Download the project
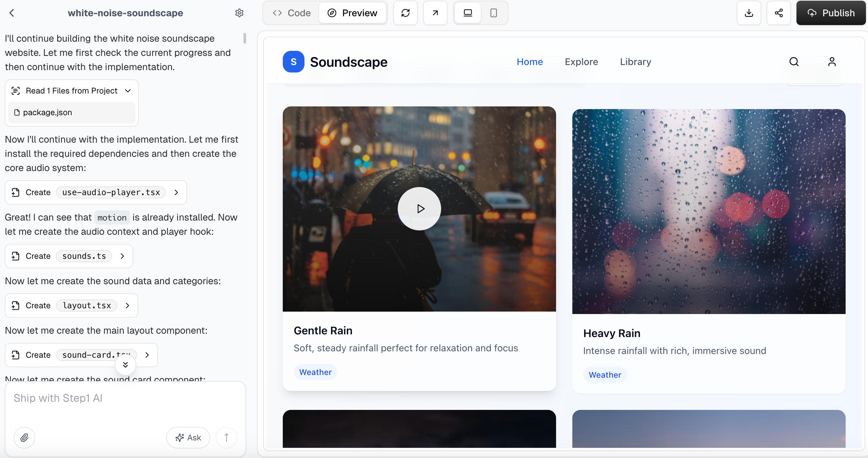This screenshot has height=458, width=868. [749, 13]
